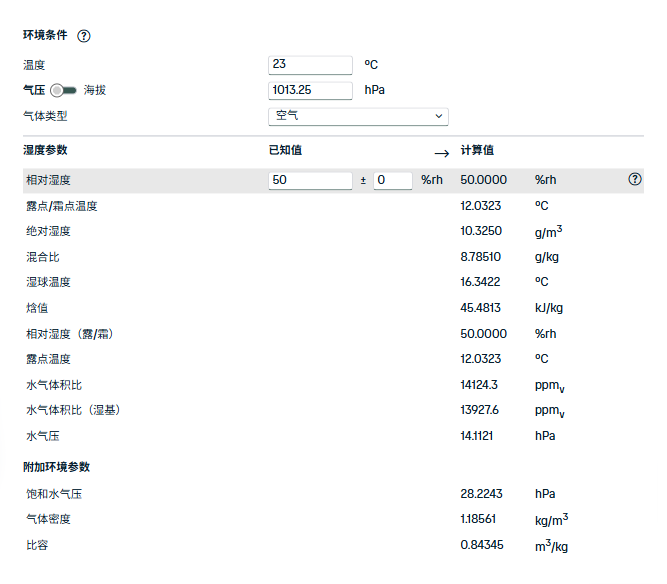Select the 湿球温度 parameter row

48,282
